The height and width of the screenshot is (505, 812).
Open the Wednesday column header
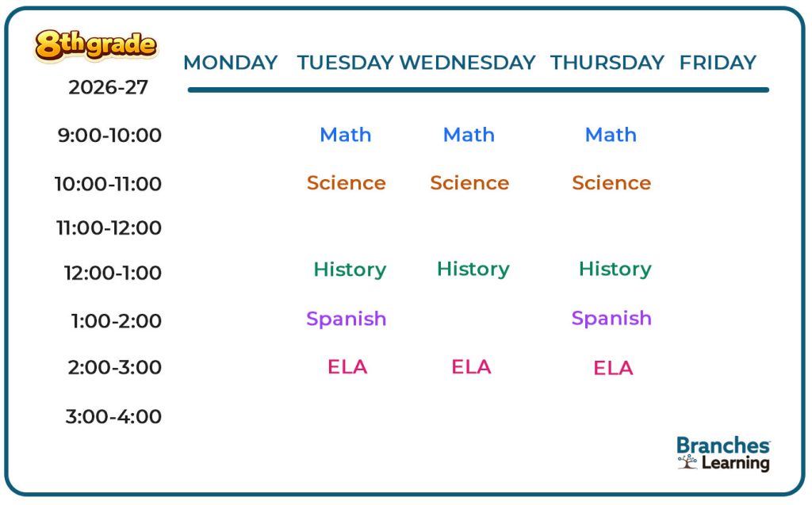tap(467, 63)
